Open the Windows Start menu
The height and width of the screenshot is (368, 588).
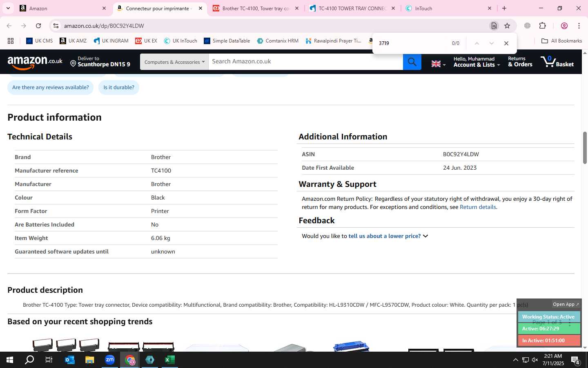point(10,360)
